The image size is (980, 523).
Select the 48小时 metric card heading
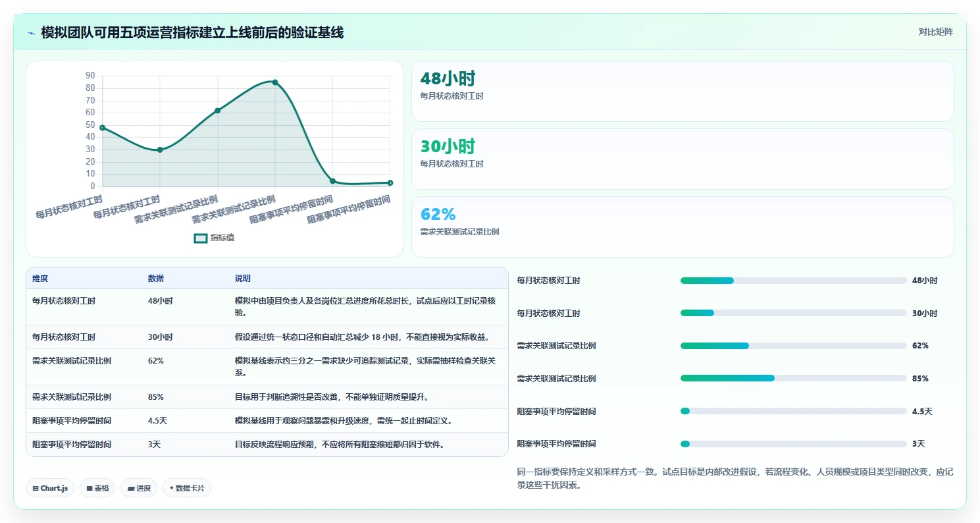pyautogui.click(x=448, y=78)
